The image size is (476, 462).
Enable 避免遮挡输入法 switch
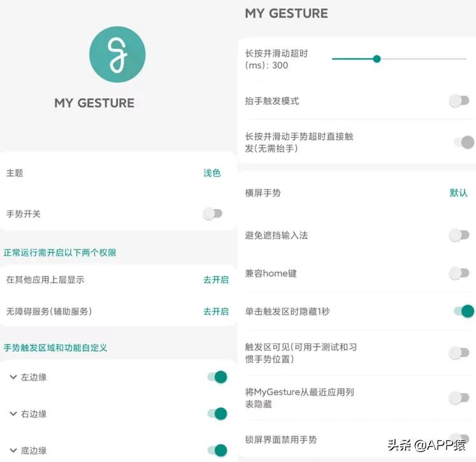click(x=459, y=235)
